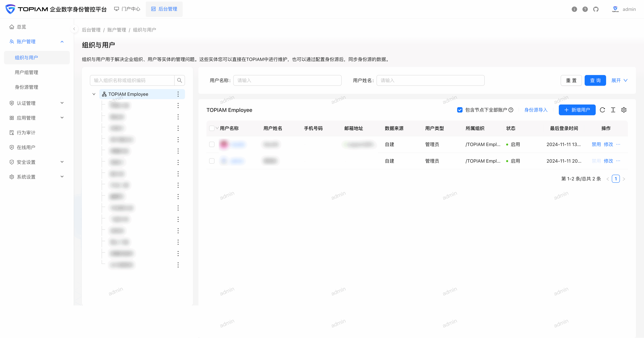
Task: Focus the organization name search field
Action: [132, 80]
